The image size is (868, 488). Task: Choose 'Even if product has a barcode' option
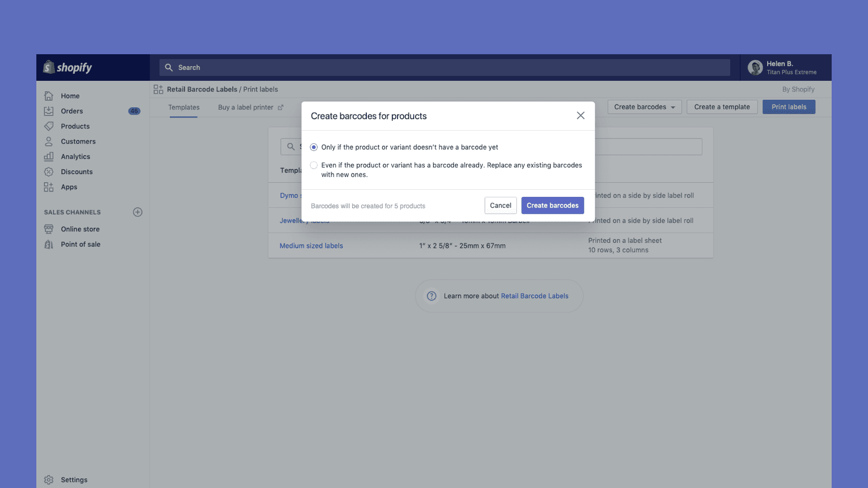pos(314,165)
